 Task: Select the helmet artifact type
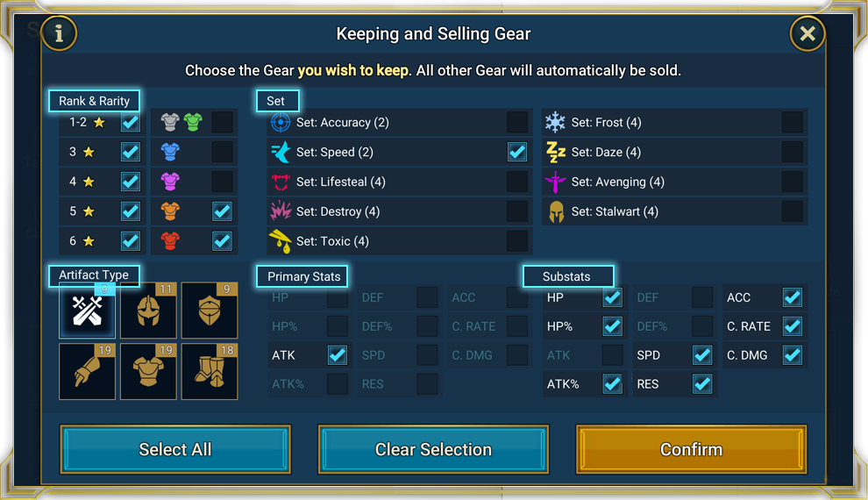point(148,310)
